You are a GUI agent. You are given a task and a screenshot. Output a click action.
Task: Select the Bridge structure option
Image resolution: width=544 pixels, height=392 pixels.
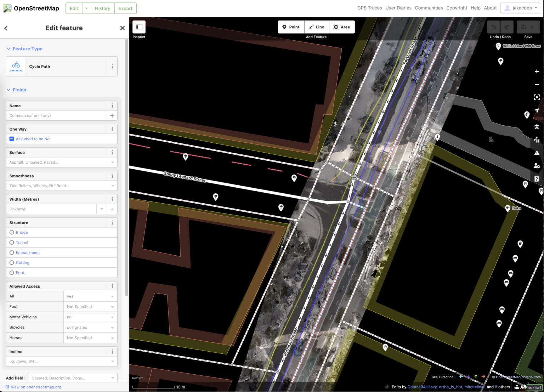pos(12,232)
